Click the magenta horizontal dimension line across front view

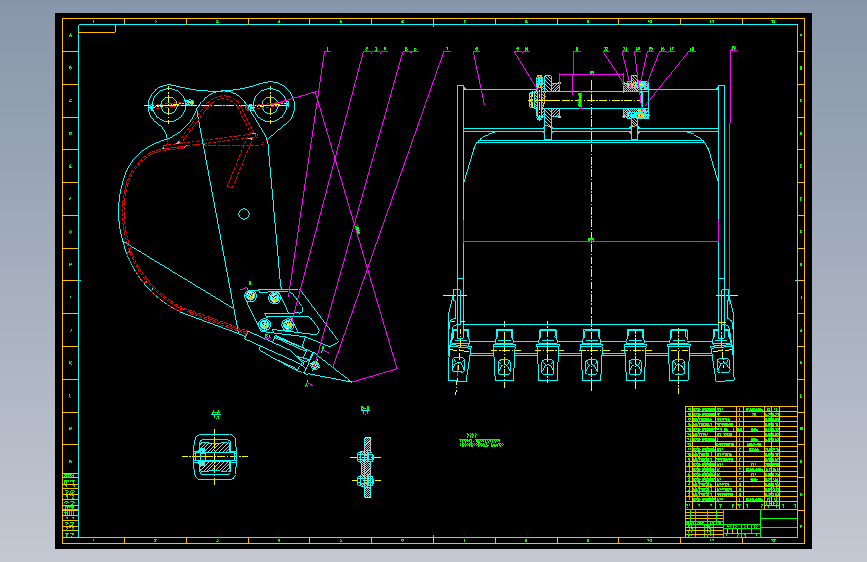pos(591,242)
